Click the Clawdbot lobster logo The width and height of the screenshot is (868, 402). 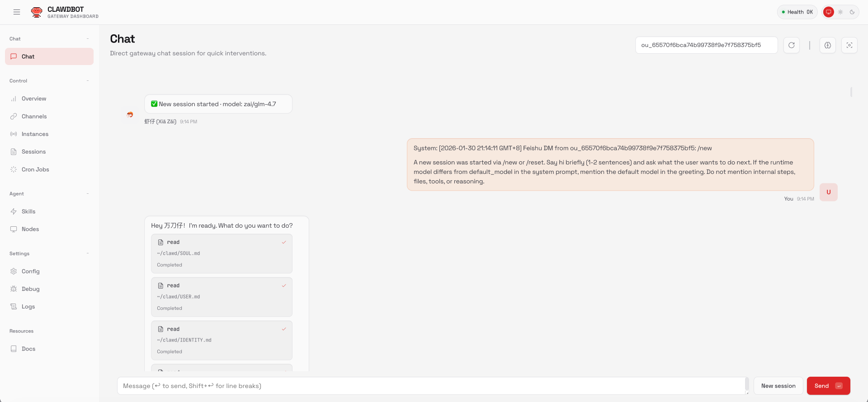[37, 12]
